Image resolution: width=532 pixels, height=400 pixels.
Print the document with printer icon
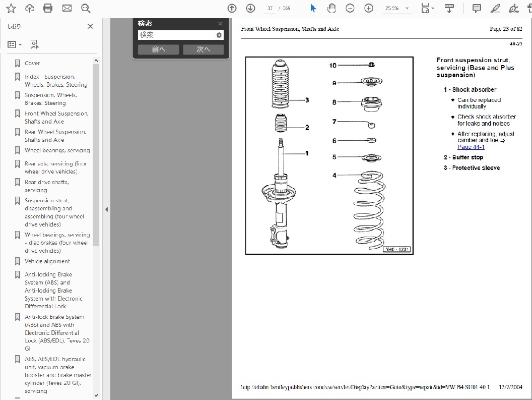[48, 8]
